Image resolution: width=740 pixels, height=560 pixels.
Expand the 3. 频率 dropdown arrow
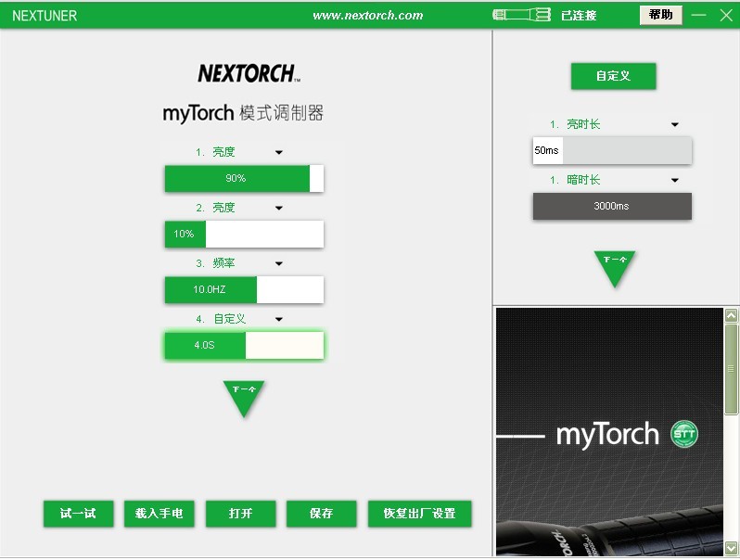(x=279, y=263)
